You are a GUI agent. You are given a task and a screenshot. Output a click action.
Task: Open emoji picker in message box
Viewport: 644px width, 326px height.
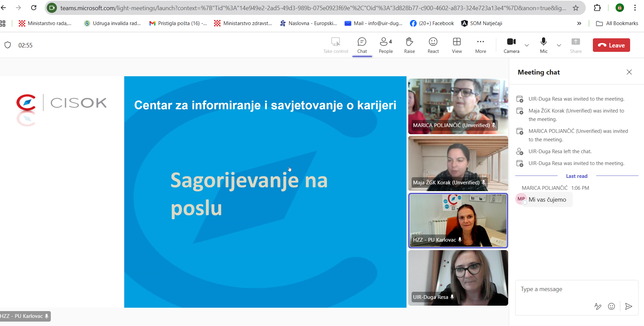coord(611,306)
